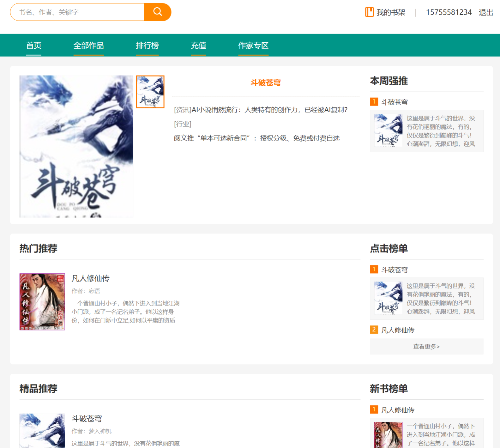The height and width of the screenshot is (448, 500).
Task: Open 充值 tab
Action: pos(199,45)
